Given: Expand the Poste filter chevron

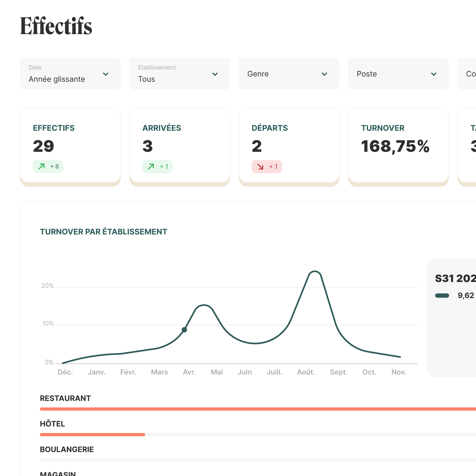Looking at the screenshot, I should click(434, 74).
